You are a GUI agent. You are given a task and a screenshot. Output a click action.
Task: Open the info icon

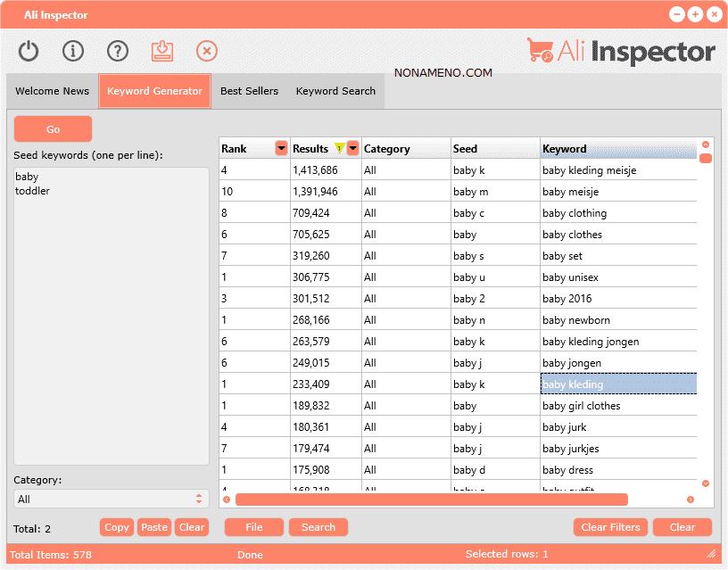[72, 51]
